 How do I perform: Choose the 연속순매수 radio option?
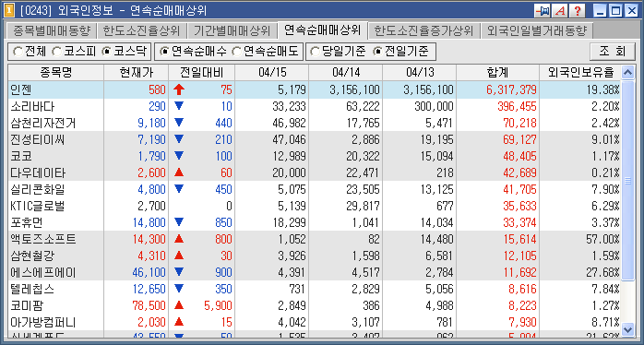(x=165, y=52)
